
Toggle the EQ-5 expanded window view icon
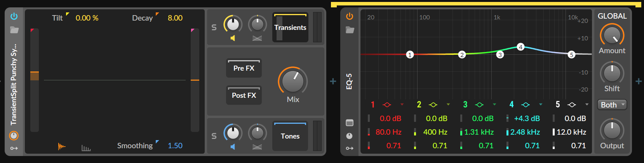click(x=350, y=123)
